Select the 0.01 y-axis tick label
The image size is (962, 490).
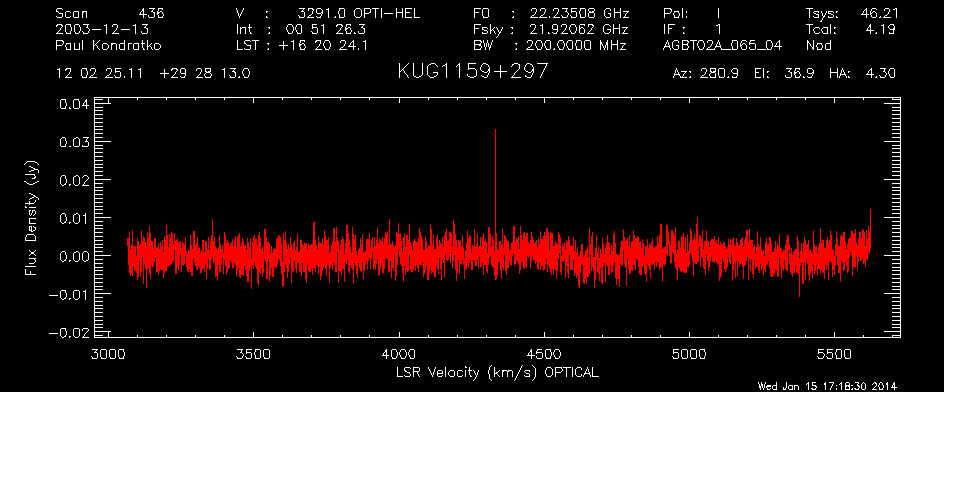[74, 218]
